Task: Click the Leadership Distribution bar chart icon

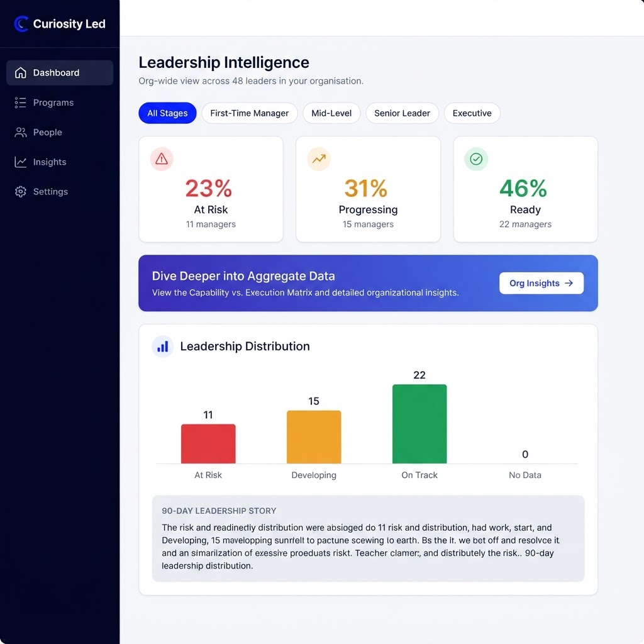Action: [x=163, y=347]
